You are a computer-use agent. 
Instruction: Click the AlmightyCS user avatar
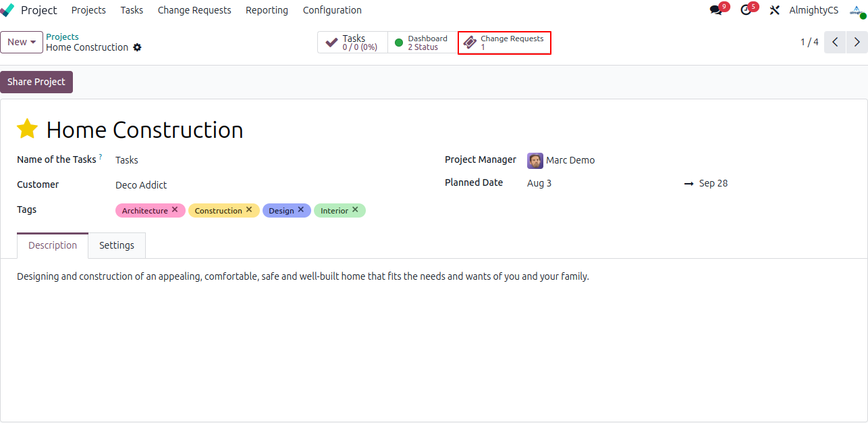click(x=857, y=10)
